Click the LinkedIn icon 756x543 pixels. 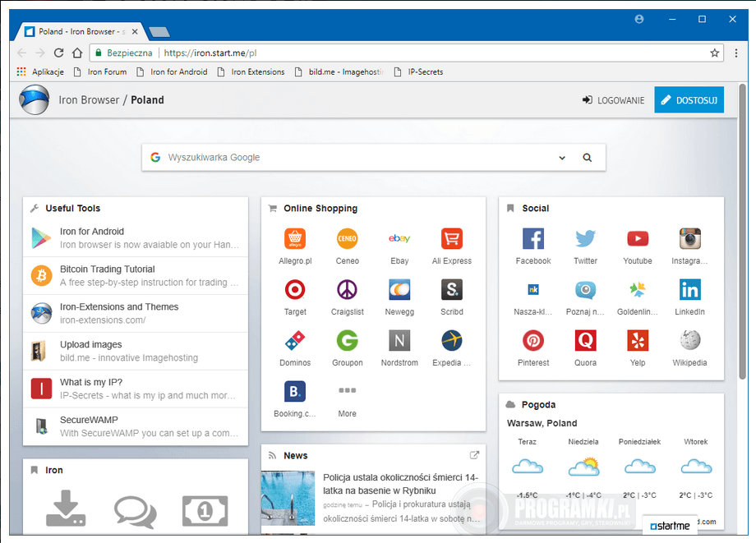click(x=690, y=289)
